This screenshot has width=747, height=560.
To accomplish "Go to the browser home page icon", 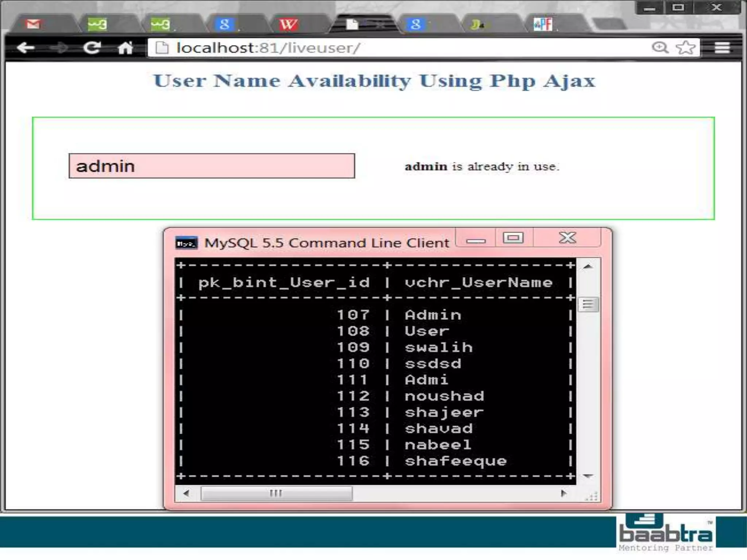I will (125, 48).
